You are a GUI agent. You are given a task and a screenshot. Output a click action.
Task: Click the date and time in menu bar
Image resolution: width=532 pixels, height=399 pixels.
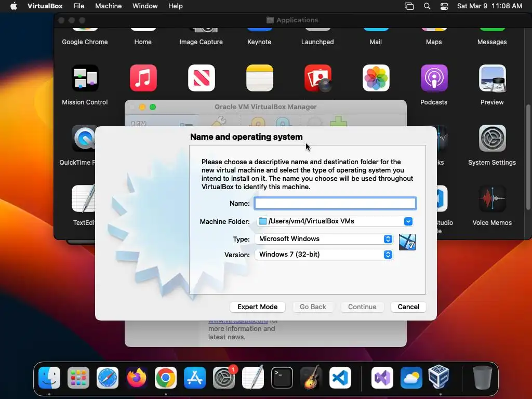click(x=489, y=6)
